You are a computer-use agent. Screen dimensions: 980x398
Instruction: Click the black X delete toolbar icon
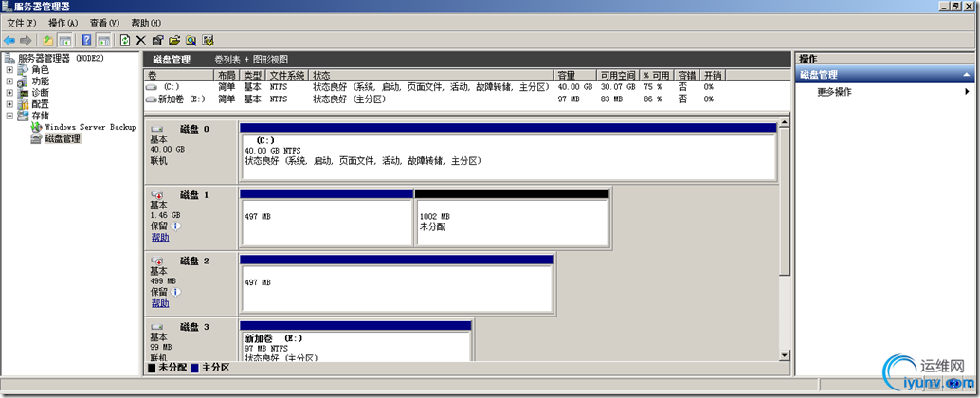tap(141, 41)
